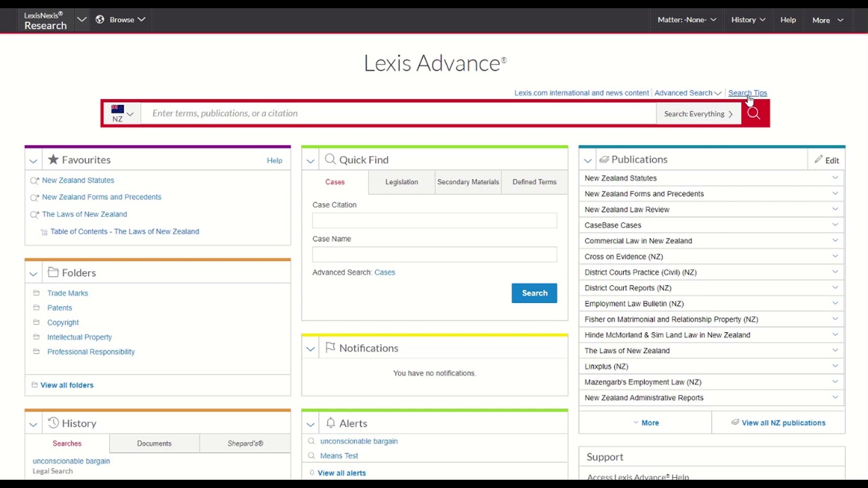Switch to the Legislation tab
The width and height of the screenshot is (868, 488).
pyautogui.click(x=401, y=182)
